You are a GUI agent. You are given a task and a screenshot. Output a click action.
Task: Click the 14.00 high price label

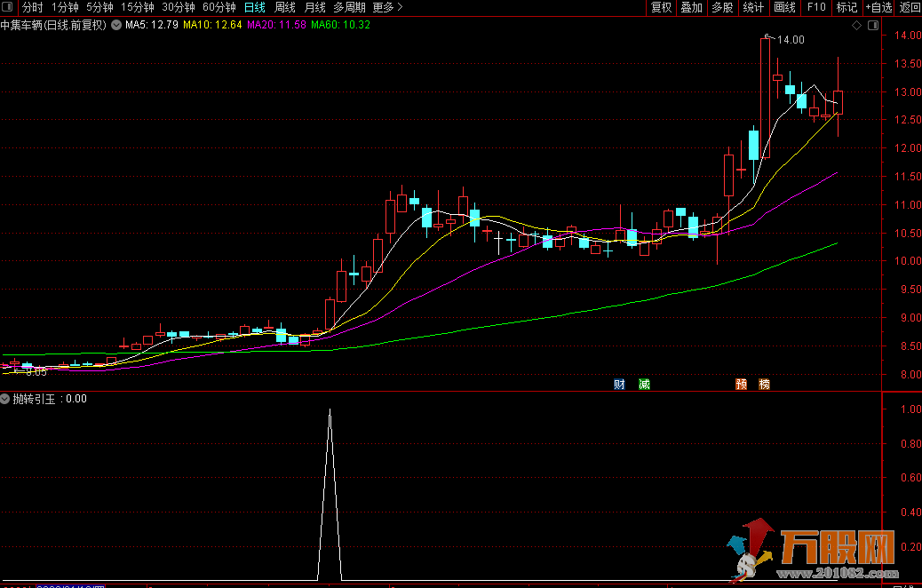tap(791, 39)
